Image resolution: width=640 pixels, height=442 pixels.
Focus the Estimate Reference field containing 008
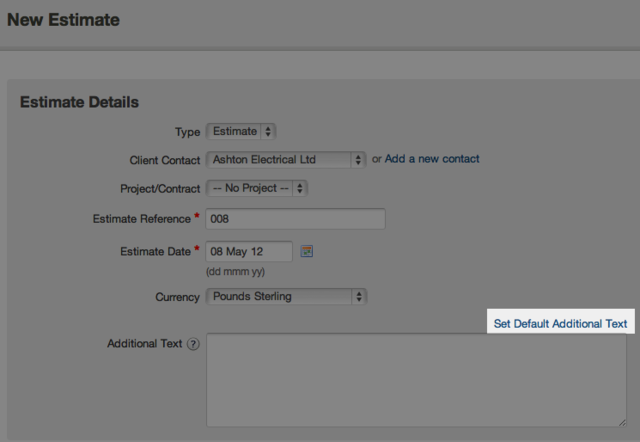coord(295,219)
